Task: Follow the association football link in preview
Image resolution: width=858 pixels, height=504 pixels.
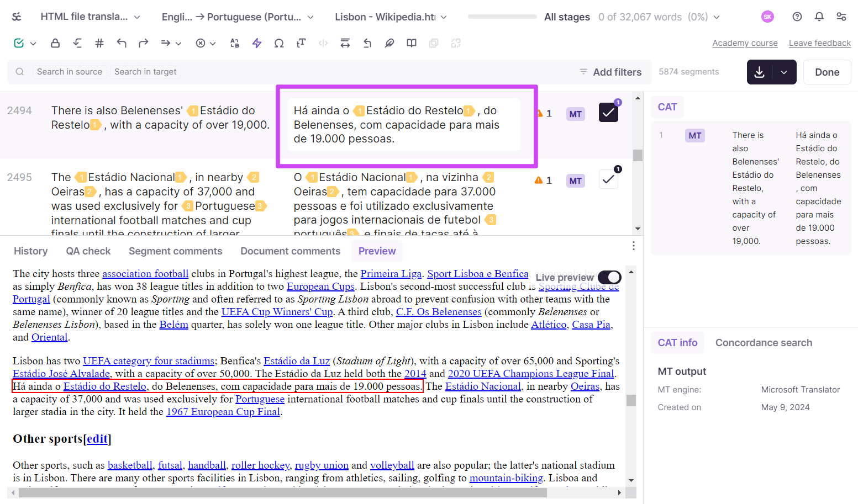Action: tap(145, 274)
